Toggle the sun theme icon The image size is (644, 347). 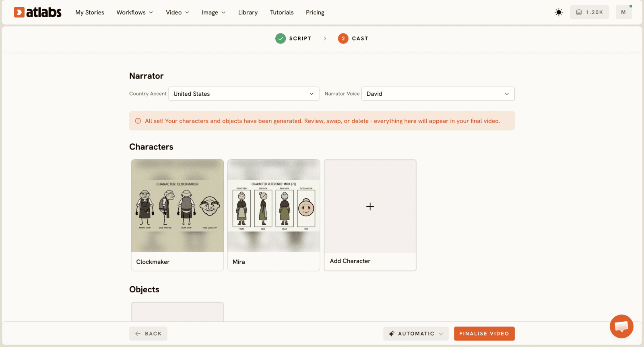[559, 12]
